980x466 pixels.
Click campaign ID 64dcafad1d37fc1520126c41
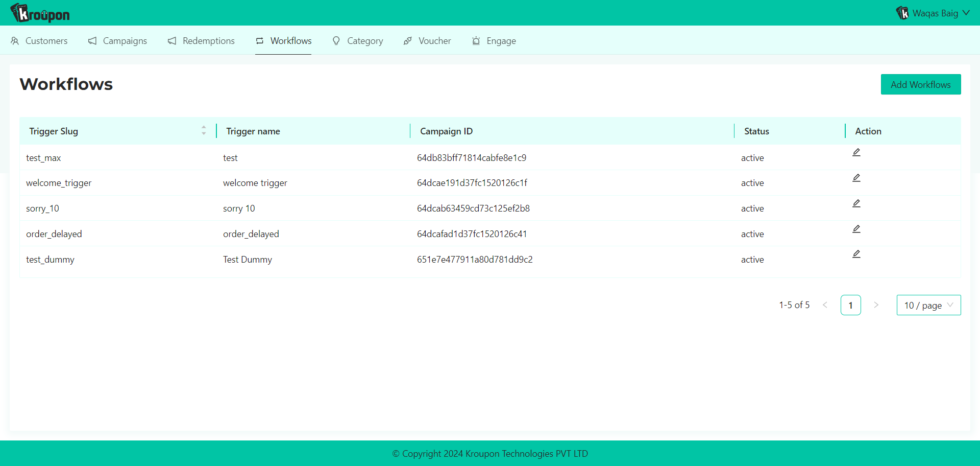coord(472,234)
